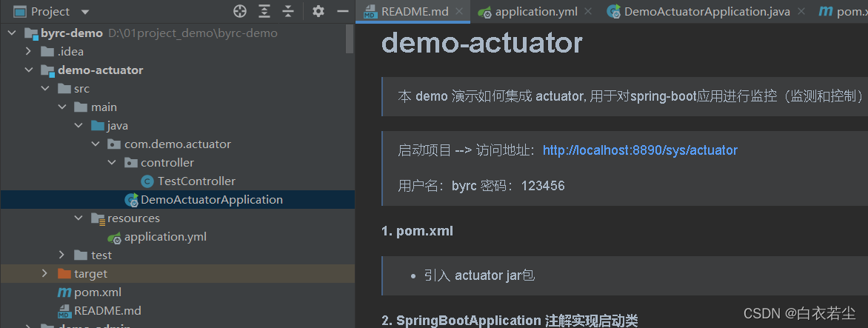Click the DemoActuatorApplication Spring class icon

click(131, 200)
